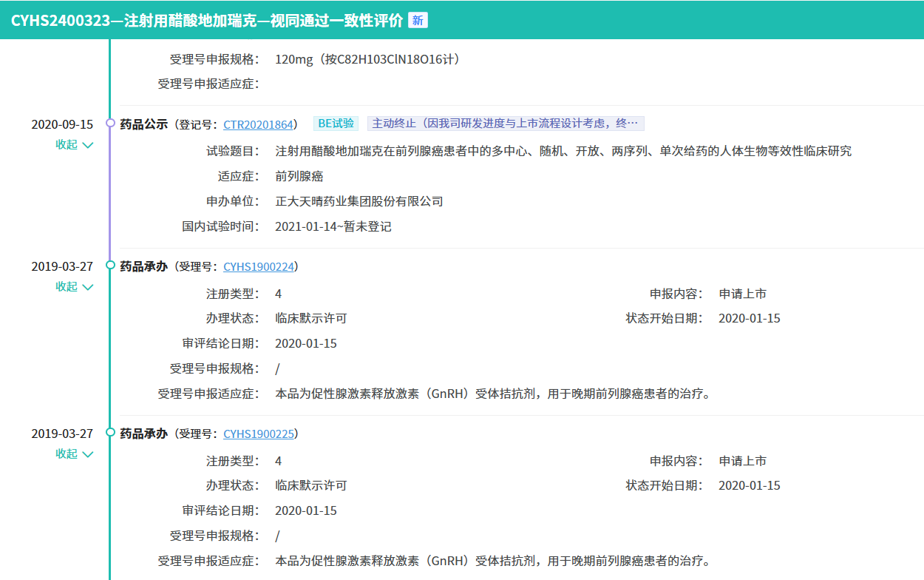Open the CTR20201864 registration link
The height and width of the screenshot is (580, 924).
click(x=259, y=124)
